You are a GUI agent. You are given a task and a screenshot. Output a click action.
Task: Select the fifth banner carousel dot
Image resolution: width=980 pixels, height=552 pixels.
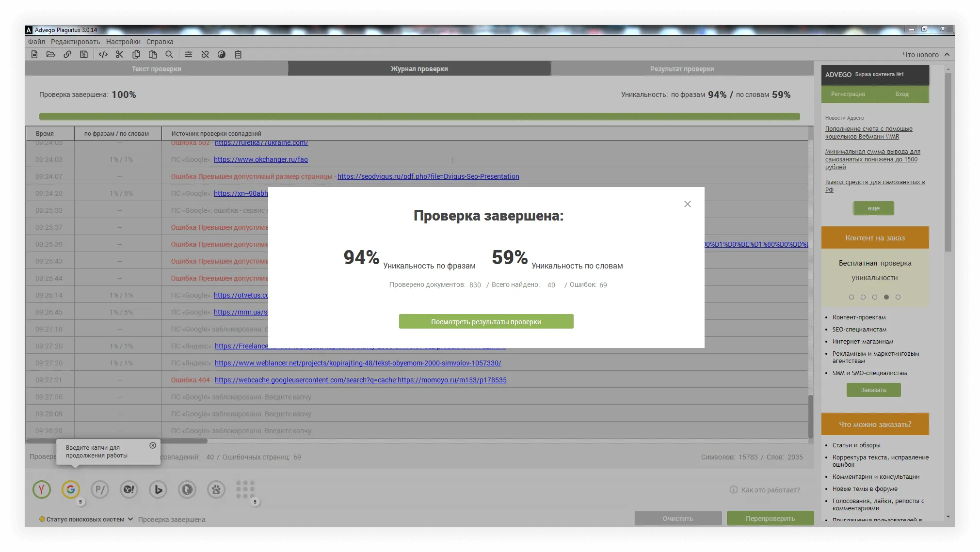(x=898, y=297)
